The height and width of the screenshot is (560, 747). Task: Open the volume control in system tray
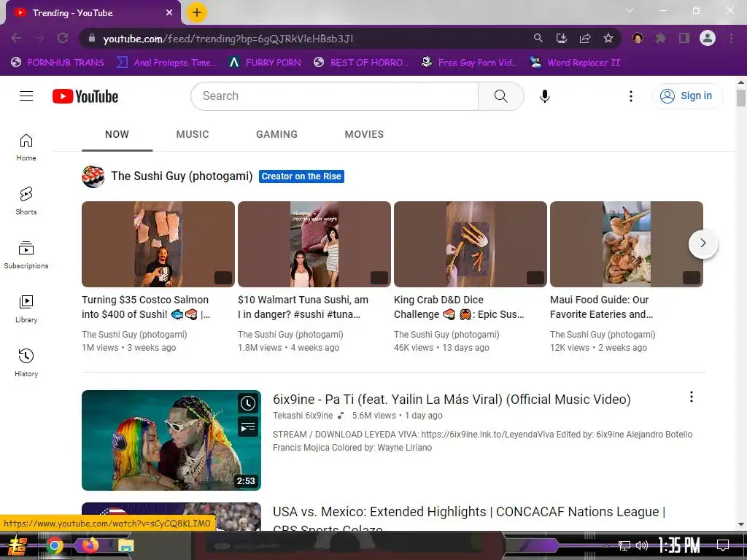pos(642,545)
